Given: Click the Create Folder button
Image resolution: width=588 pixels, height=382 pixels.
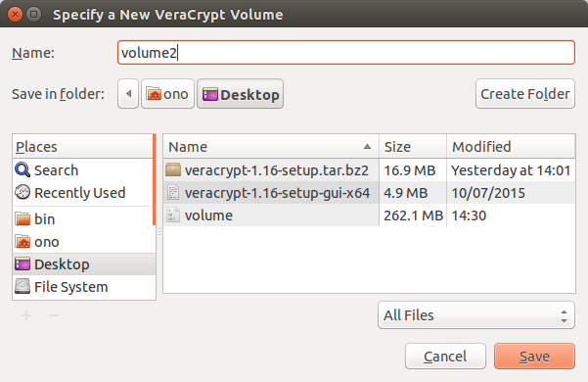Looking at the screenshot, I should 525,94.
